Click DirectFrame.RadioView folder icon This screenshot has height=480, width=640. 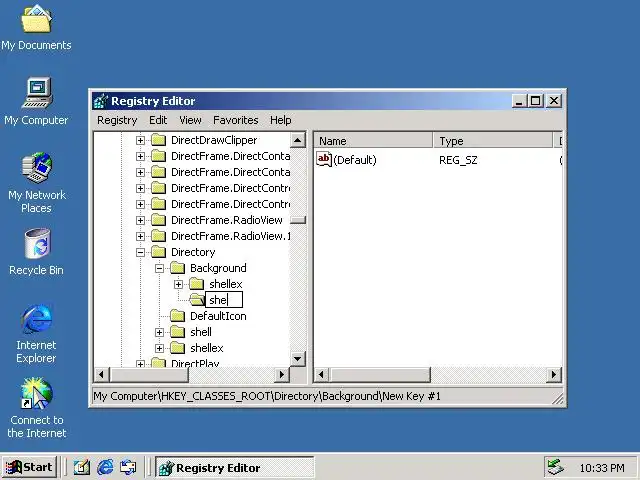pos(158,220)
